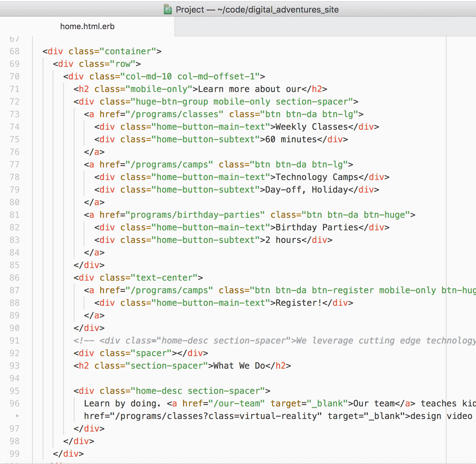Select the home.html.erb tab
The image size is (476, 464).
point(87,26)
